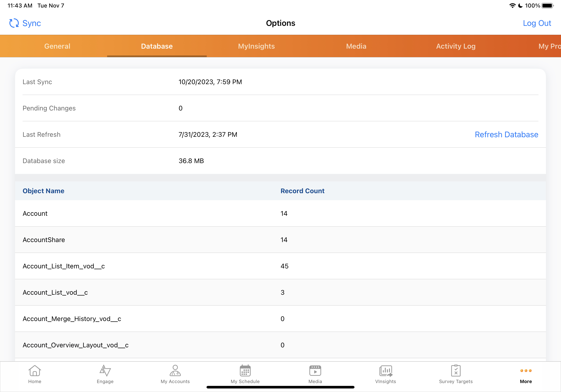Image resolution: width=561 pixels, height=392 pixels.
Task: Select the Media tab in orange bar
Action: point(356,46)
